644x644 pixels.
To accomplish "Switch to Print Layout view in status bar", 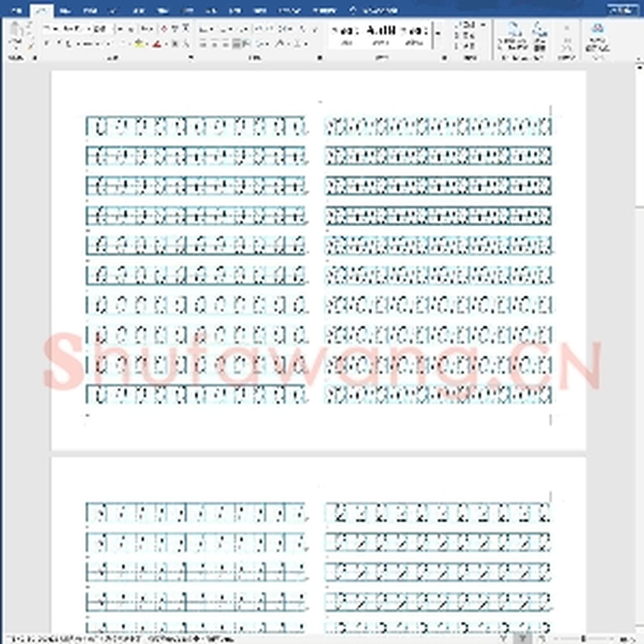I will tap(523, 638).
